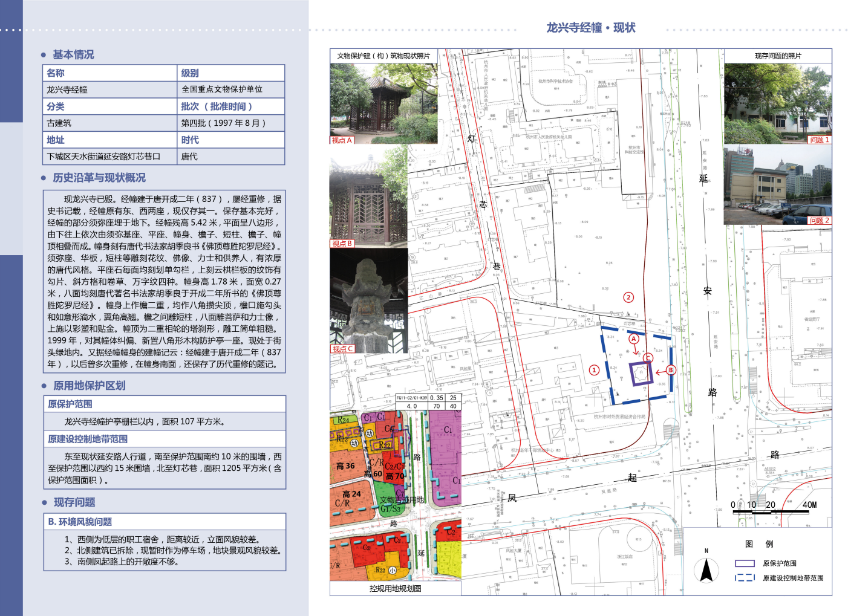The width and height of the screenshot is (848, 616).
Task: Select the 全国重点文物保护单位 cell
Action: click(x=231, y=89)
